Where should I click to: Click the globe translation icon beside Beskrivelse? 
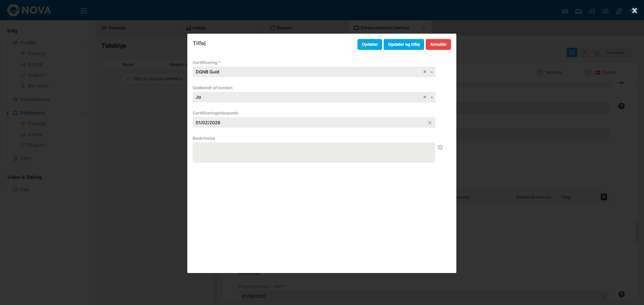click(x=440, y=147)
